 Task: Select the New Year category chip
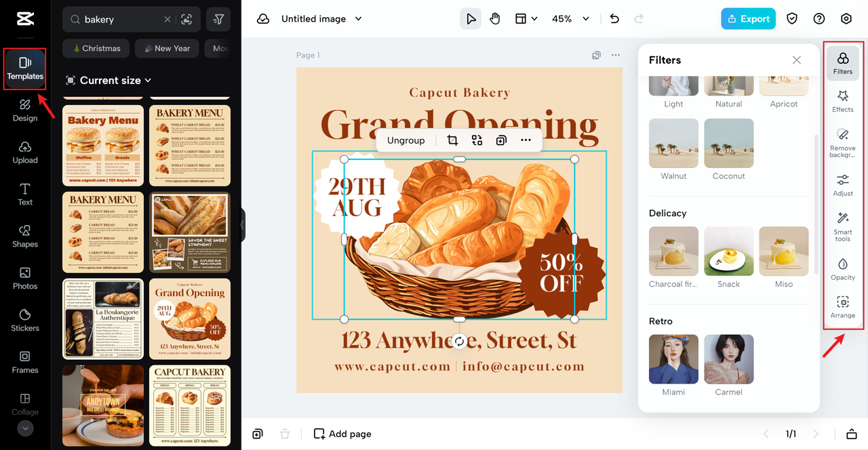[x=167, y=49]
